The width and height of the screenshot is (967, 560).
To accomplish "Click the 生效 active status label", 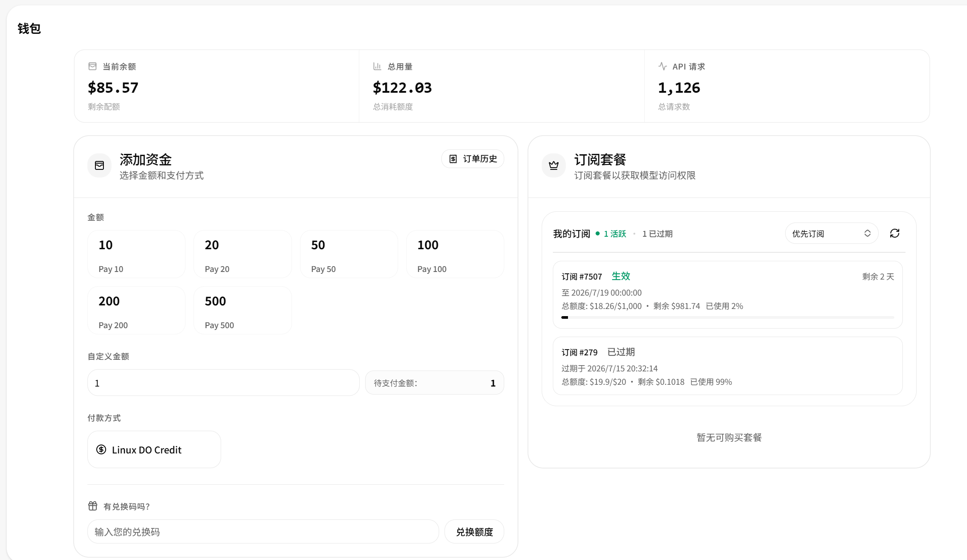I will 621,276.
